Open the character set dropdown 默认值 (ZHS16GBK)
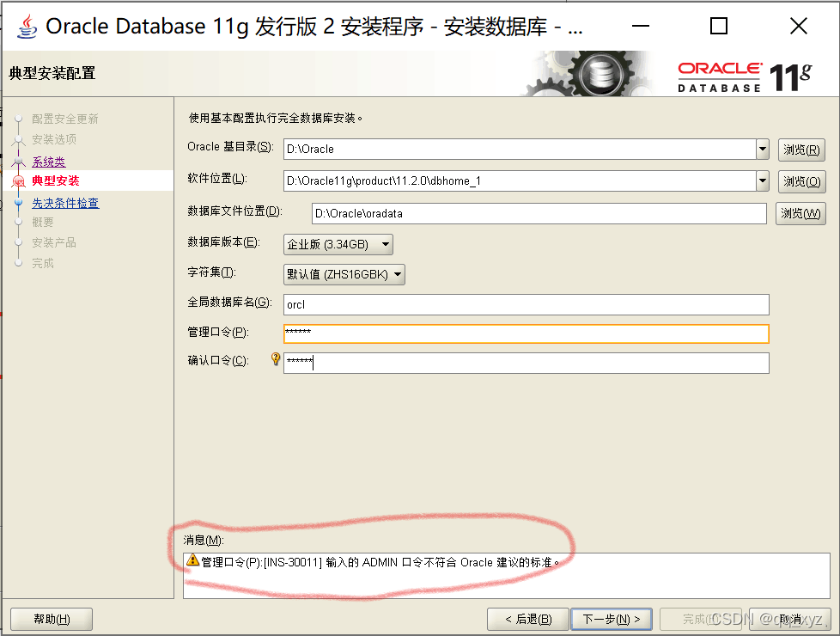The image size is (840, 636). [x=344, y=274]
